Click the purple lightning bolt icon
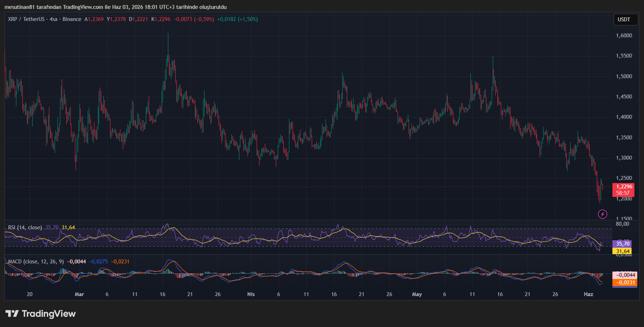The image size is (644, 327). click(602, 214)
